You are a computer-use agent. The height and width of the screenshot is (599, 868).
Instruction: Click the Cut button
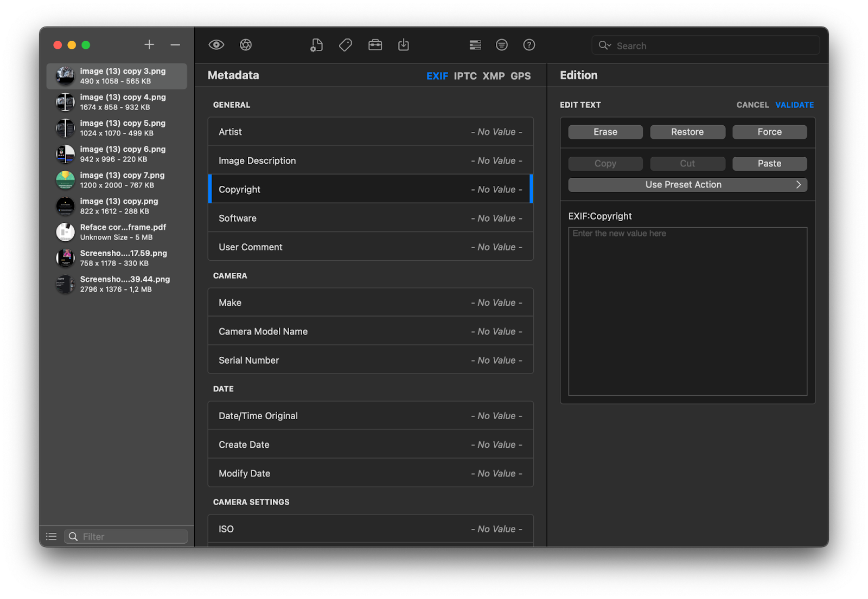pos(687,164)
